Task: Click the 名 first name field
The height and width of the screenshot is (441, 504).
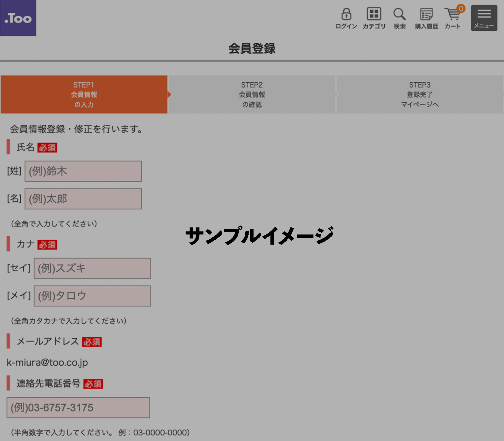Action: pyautogui.click(x=83, y=199)
